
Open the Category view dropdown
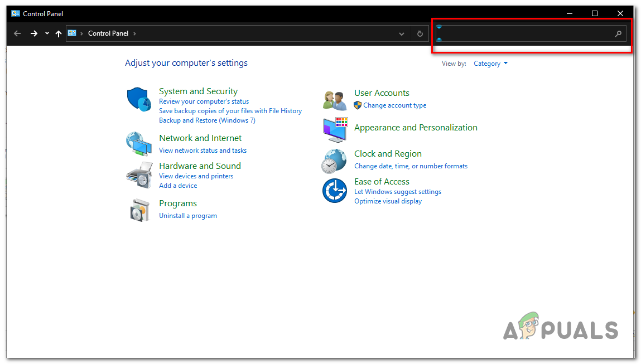[490, 63]
